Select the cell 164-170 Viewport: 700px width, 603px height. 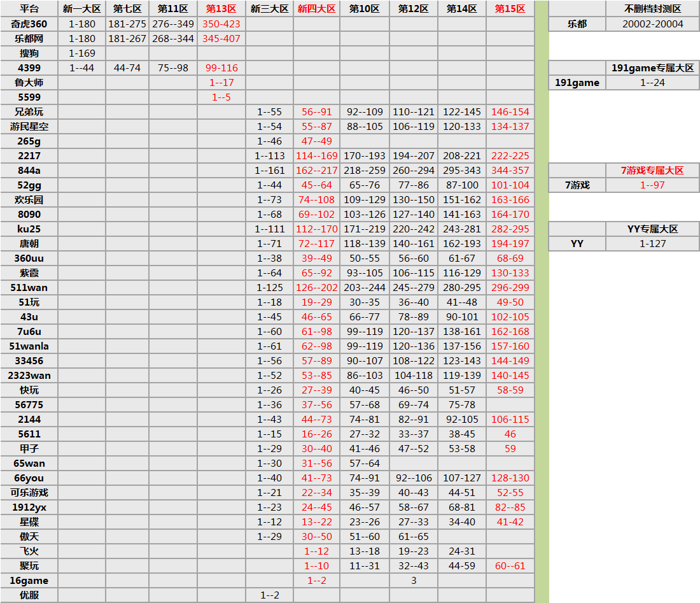coord(510,215)
